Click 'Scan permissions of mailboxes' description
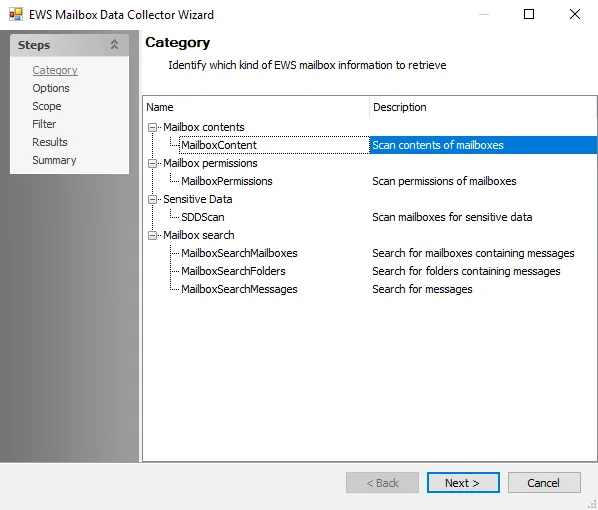Viewport: 598px width, 510px height. (444, 181)
